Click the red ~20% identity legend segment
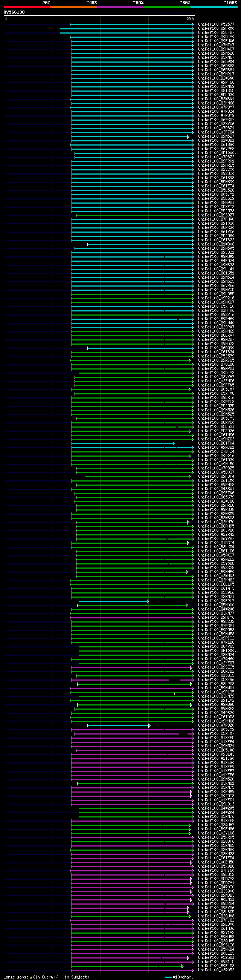This screenshot has width=241, height=980. tap(27, 7)
